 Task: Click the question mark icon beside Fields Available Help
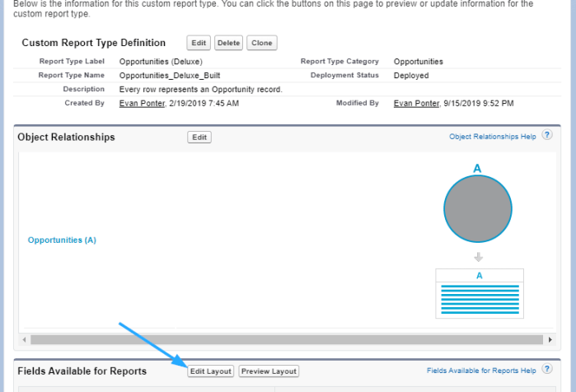click(547, 371)
